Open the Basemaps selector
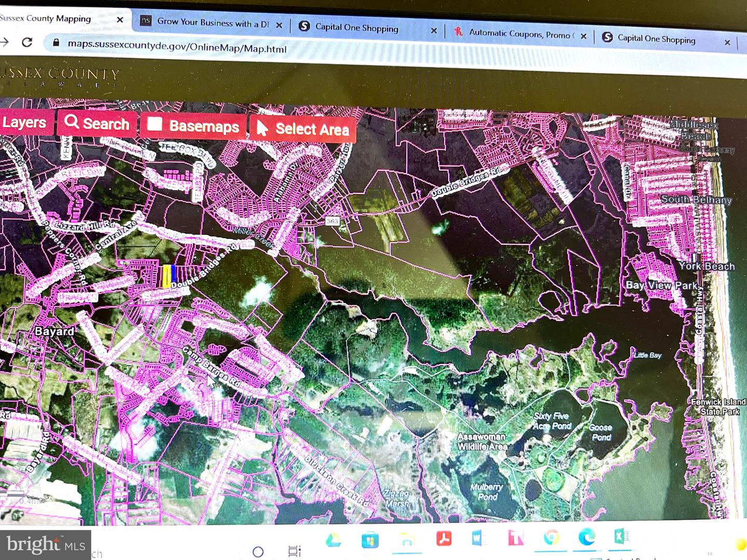The width and height of the screenshot is (747, 560). coord(193,126)
